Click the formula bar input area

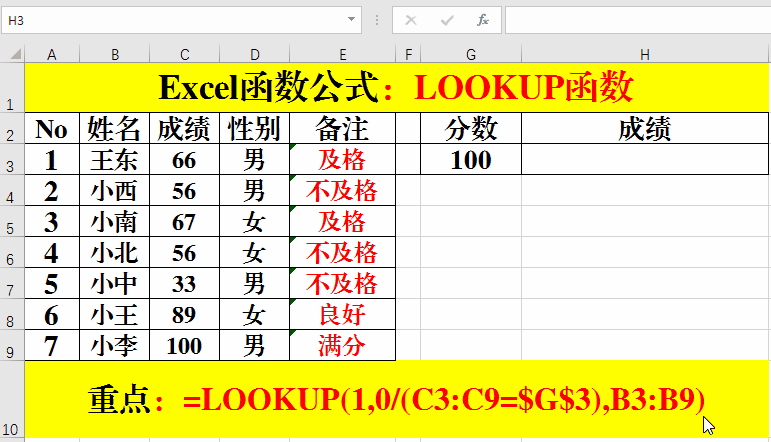click(638, 20)
